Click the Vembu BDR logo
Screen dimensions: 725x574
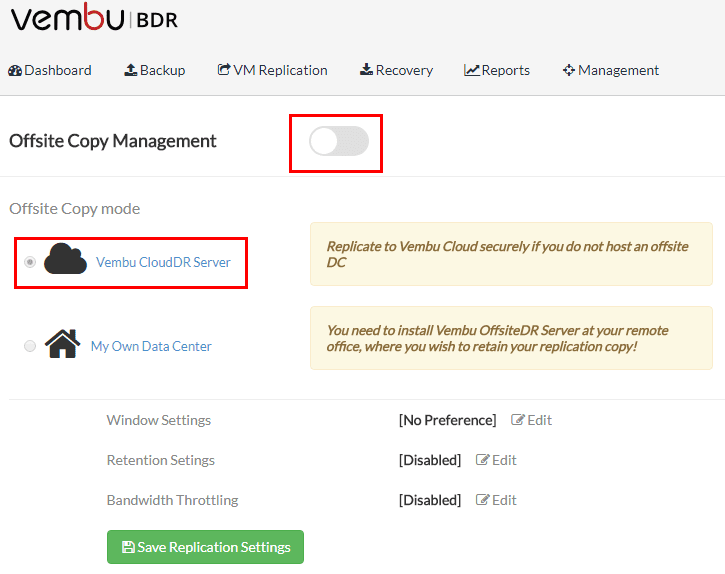point(94,18)
